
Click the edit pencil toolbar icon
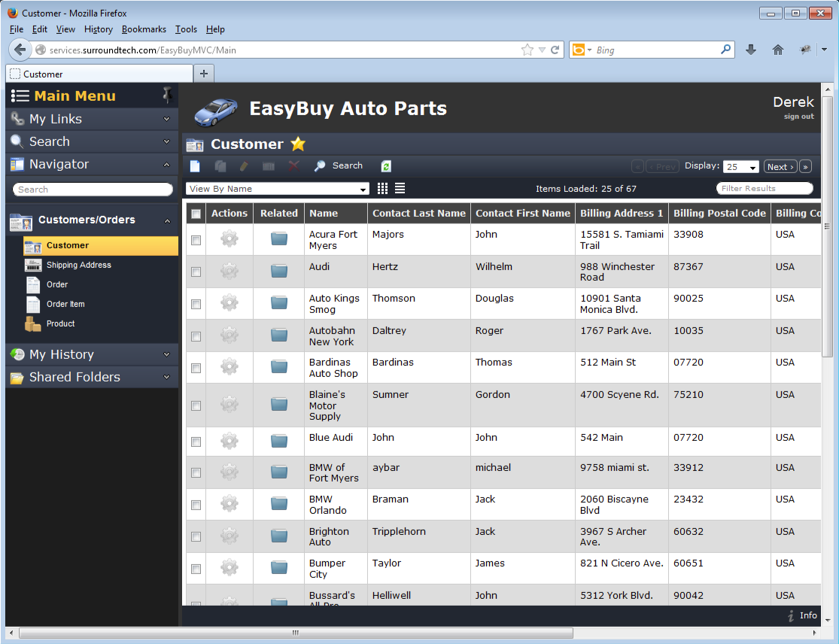pos(244,166)
